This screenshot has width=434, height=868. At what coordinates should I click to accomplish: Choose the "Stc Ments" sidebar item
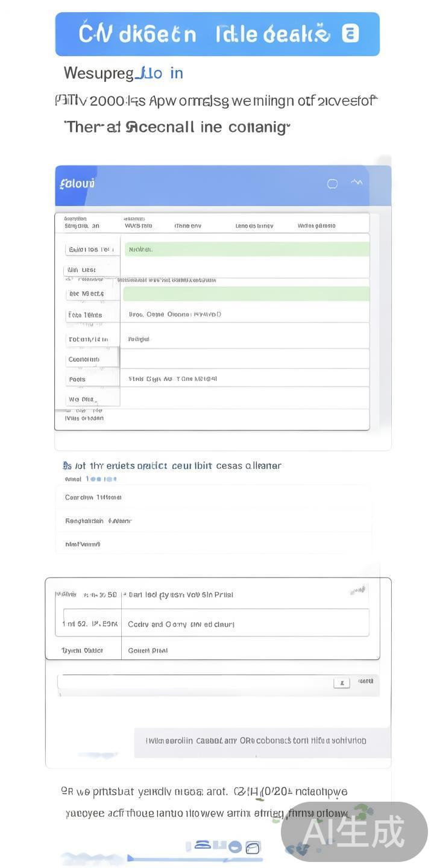[x=86, y=294]
